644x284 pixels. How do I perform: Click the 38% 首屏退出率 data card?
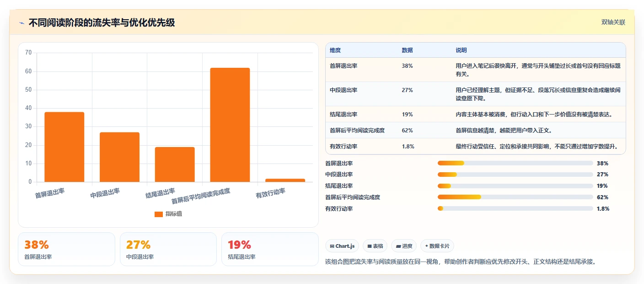(66, 249)
